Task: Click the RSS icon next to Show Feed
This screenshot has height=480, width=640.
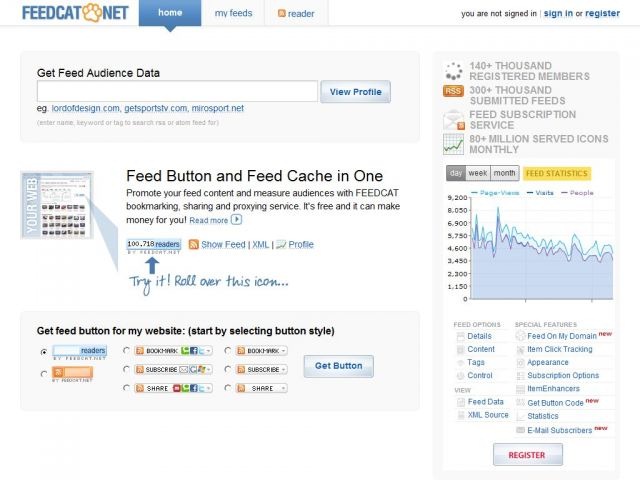Action: [x=193, y=244]
